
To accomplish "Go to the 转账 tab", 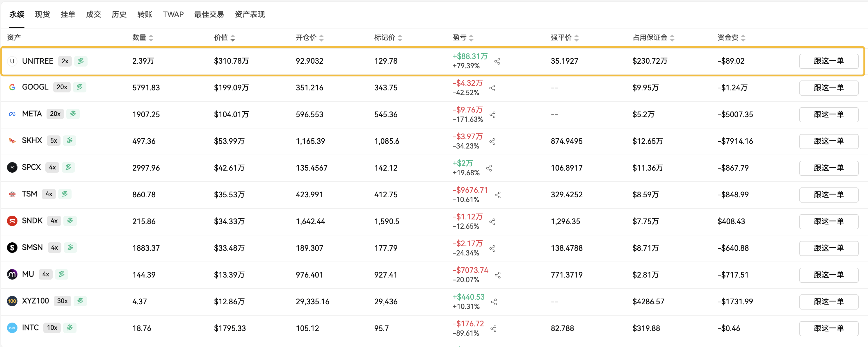I will click(x=145, y=14).
